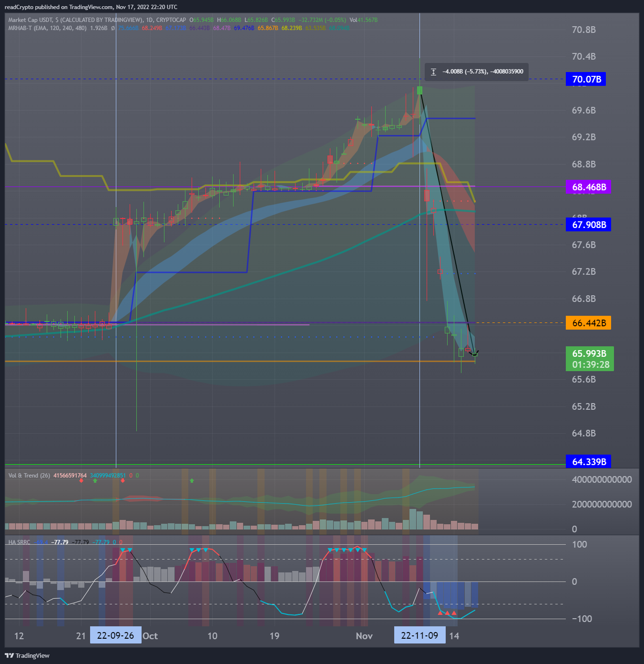This screenshot has width=644, height=664.
Task: Click the high value H66.068B
Action: coord(229,20)
